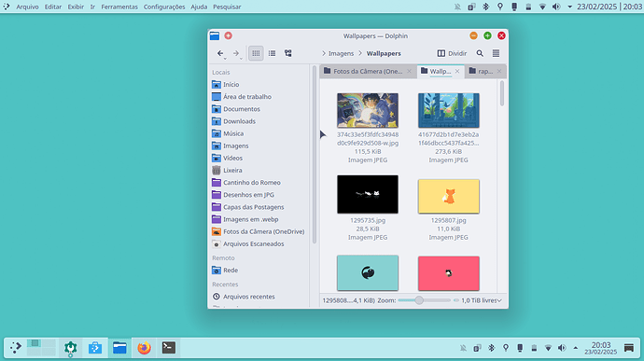Select thumbnail of 1295735.jpg
This screenshot has height=361, width=644.
(x=368, y=194)
